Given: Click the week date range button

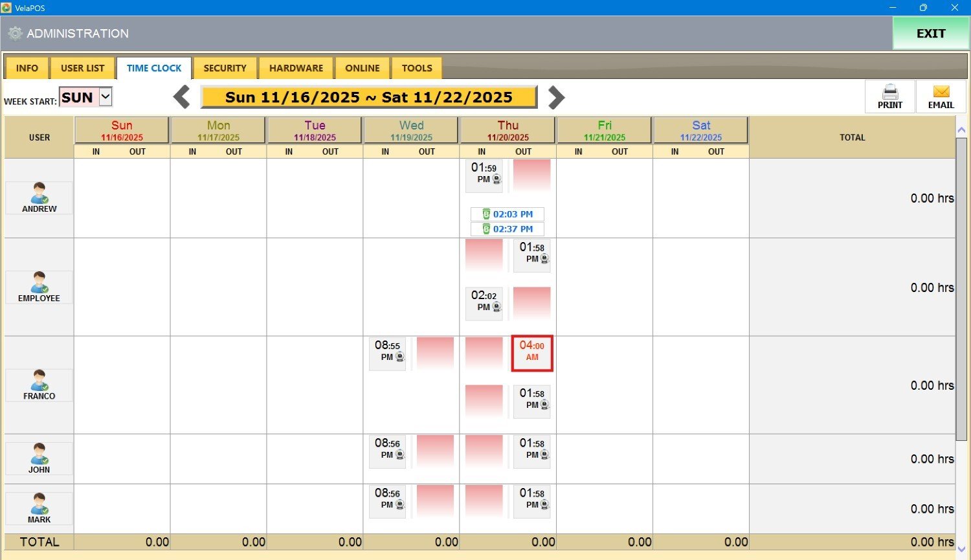Looking at the screenshot, I should (x=368, y=97).
